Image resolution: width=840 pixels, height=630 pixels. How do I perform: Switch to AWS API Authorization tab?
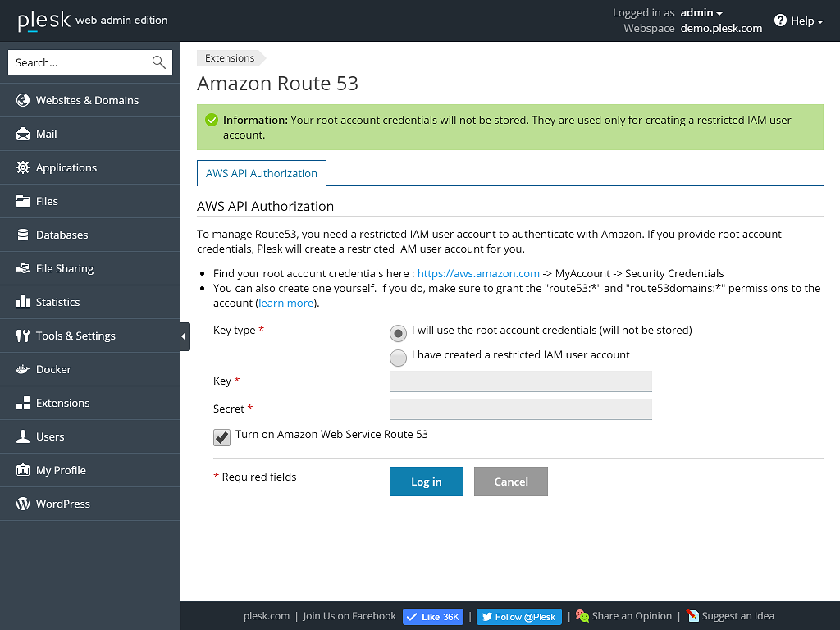coord(262,173)
